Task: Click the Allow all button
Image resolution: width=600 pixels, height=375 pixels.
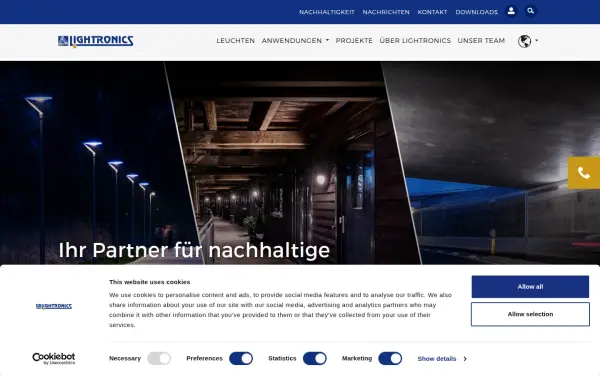Action: (530, 287)
